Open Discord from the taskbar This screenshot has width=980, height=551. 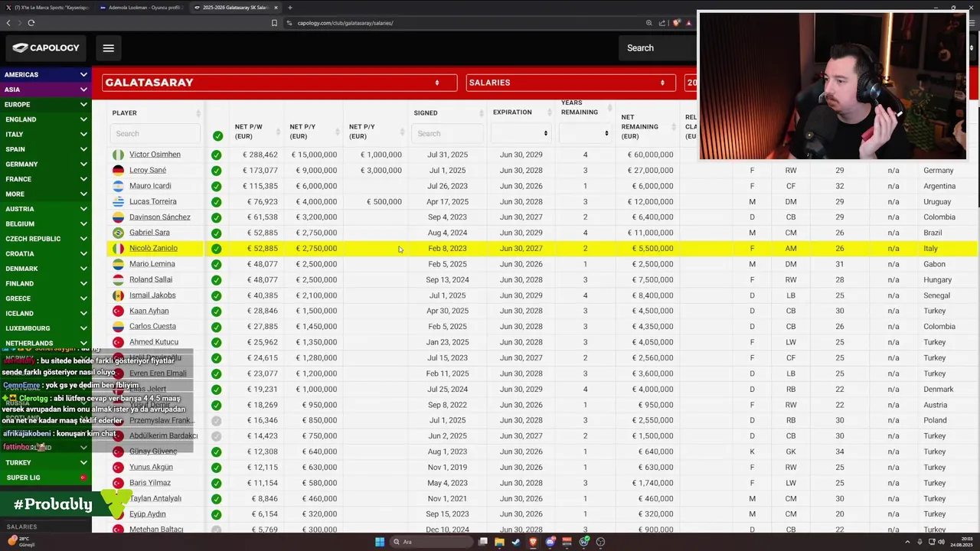(x=550, y=542)
